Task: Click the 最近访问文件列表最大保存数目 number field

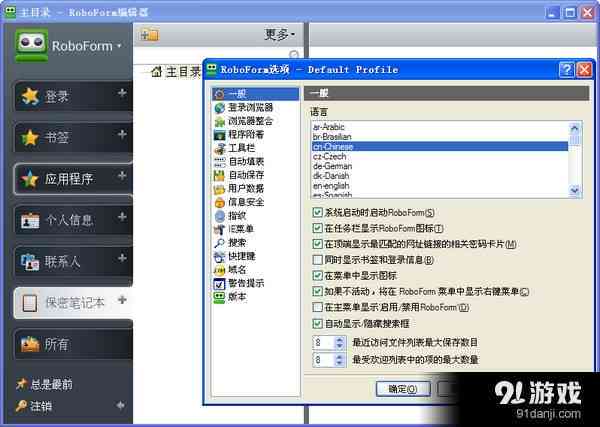Action: [x=323, y=342]
